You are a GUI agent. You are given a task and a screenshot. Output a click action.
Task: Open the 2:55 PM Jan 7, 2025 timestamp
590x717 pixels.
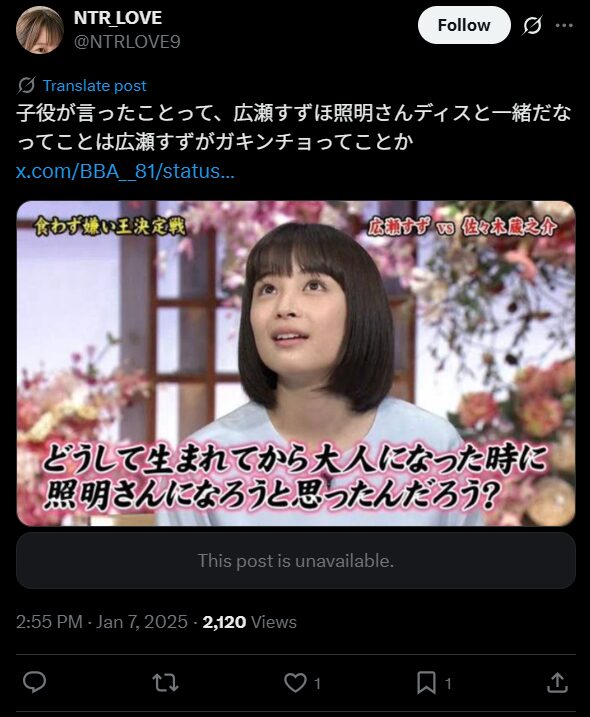[x=102, y=622]
